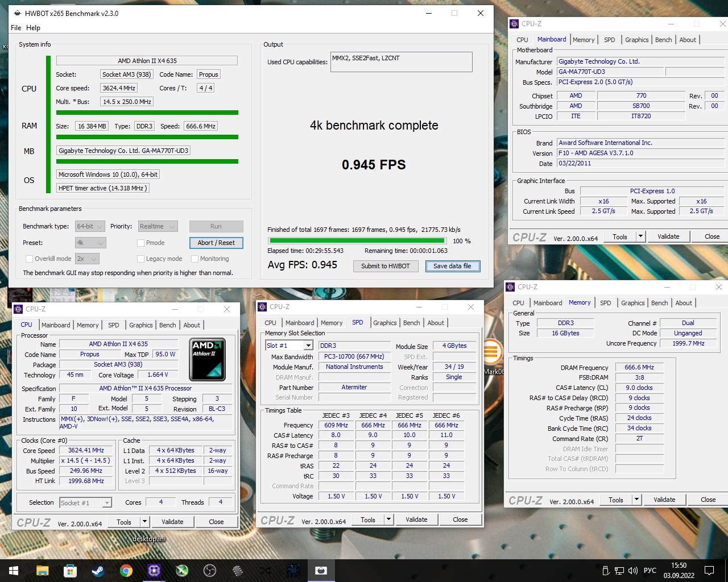Viewport: 728px width, 582px height.
Task: Open Mainboard tab in CPU-Z SPD window
Action: 299,323
